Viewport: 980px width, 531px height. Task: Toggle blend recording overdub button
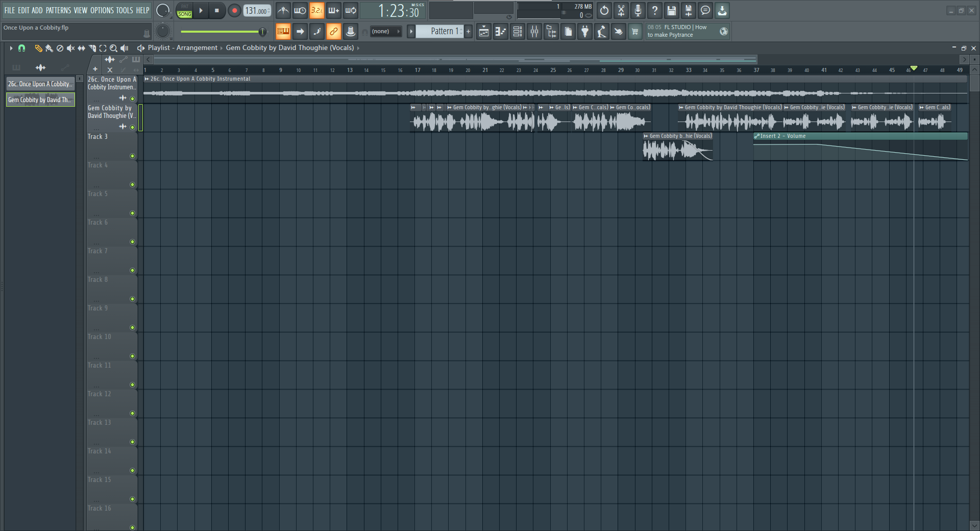(x=334, y=10)
